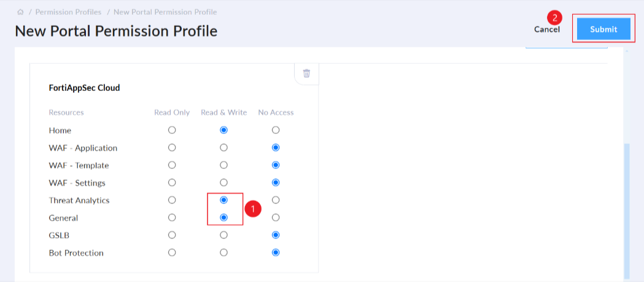644x282 pixels.
Task: Delete the FortiAppSec Cloud permission block
Action: coord(306,74)
